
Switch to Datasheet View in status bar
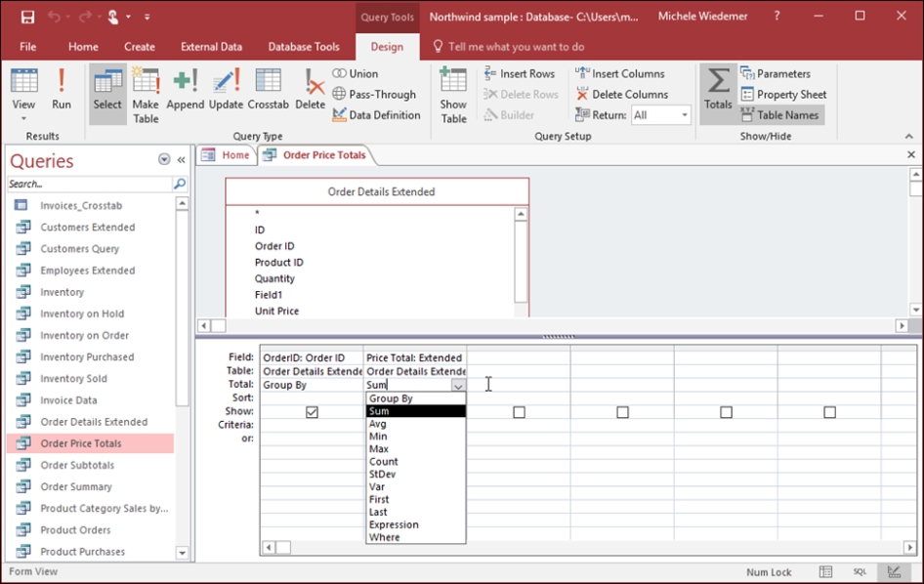(825, 571)
